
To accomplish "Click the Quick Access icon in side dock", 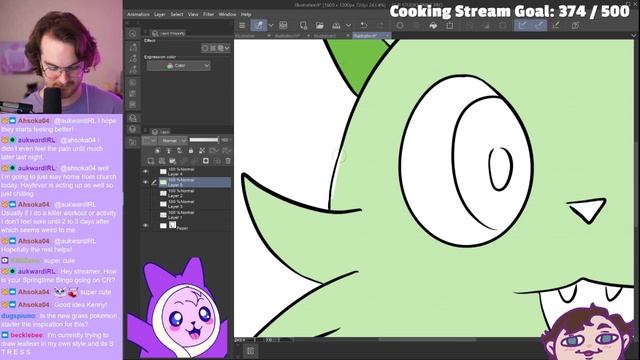I will click(133, 33).
